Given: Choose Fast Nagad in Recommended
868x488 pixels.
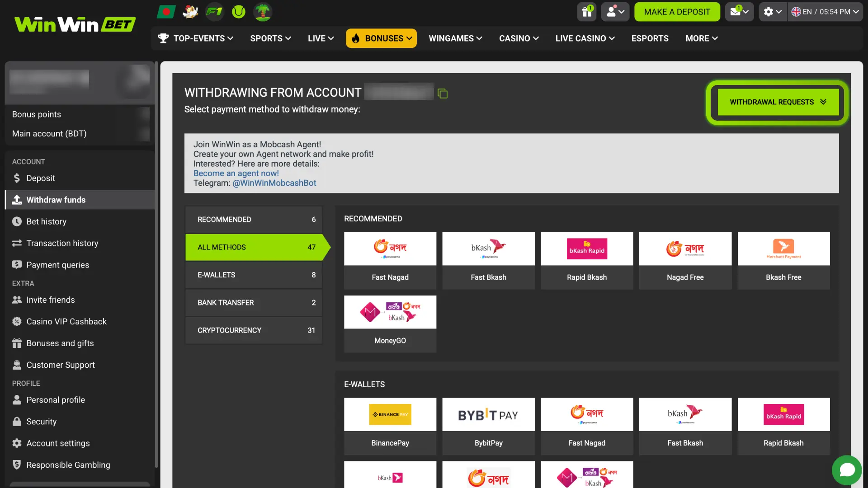Looking at the screenshot, I should 390,261.
